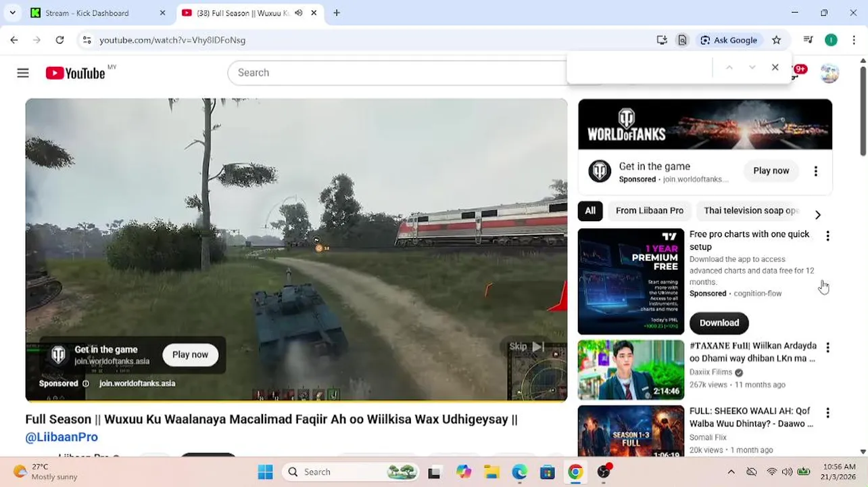Open join.worldoftanks.asia link under video
868x487 pixels.
137,384
